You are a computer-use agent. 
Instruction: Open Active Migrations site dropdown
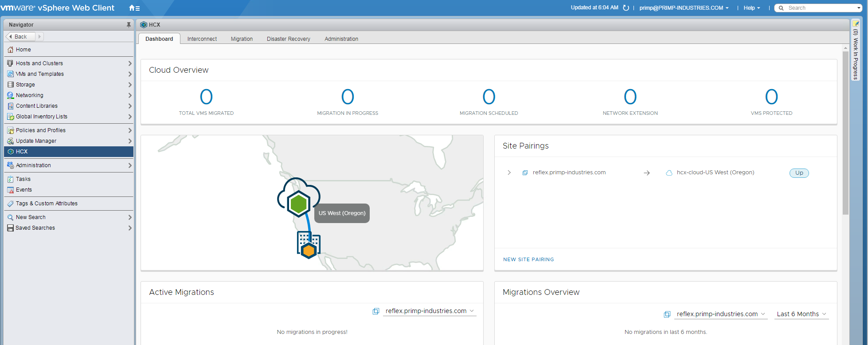tap(429, 311)
